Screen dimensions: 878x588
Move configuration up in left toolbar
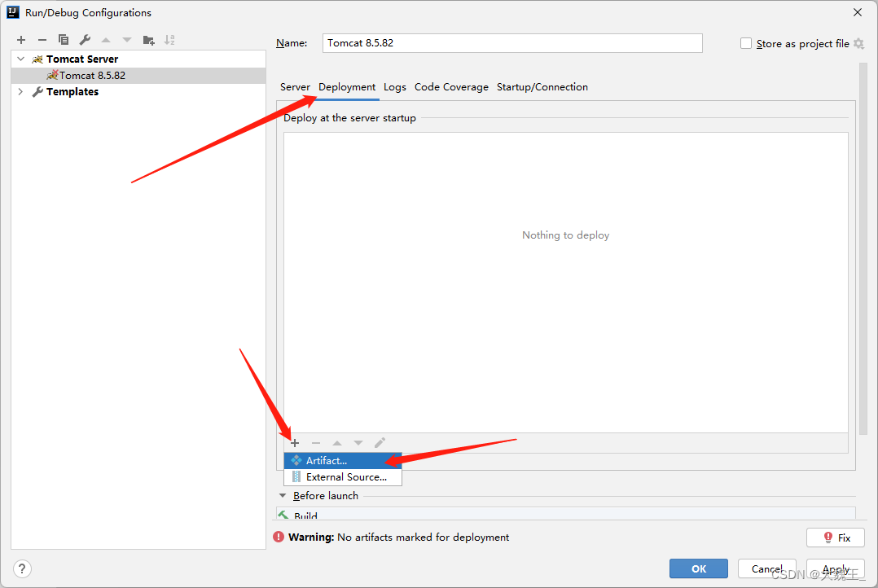(106, 40)
